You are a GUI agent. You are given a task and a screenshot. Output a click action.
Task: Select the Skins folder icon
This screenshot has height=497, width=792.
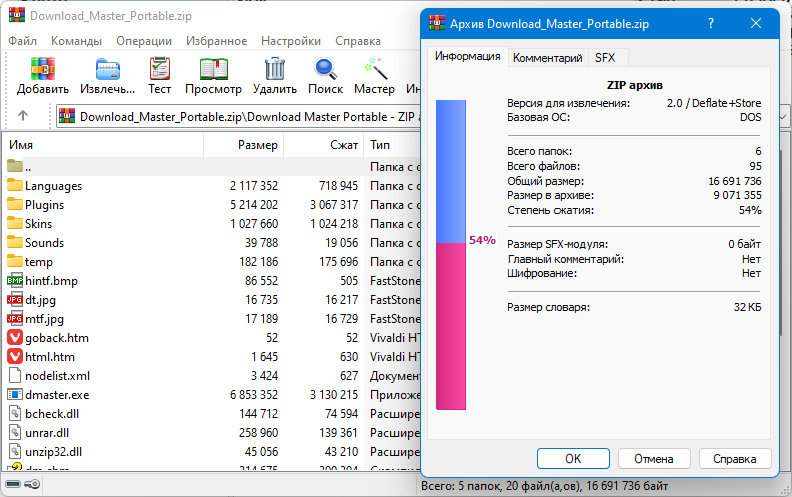tap(15, 223)
